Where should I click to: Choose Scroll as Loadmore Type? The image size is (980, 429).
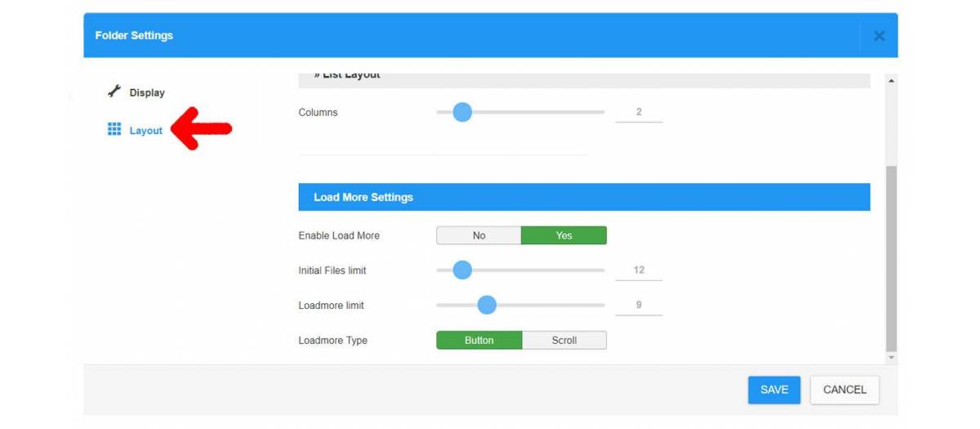[564, 340]
